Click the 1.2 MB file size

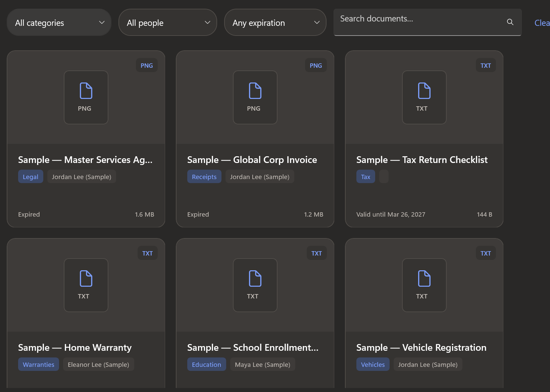click(x=314, y=214)
